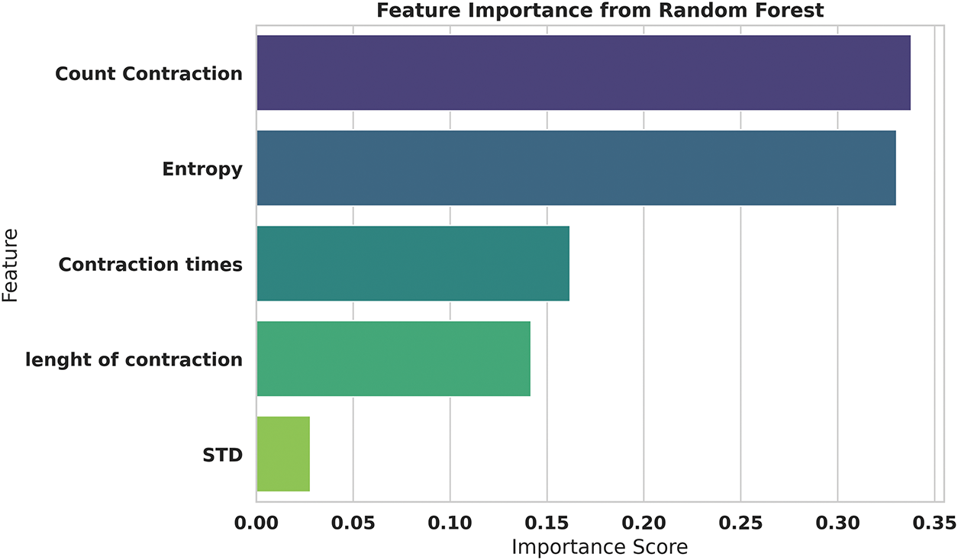Click the blue Entropy bar
The height and width of the screenshot is (560, 958).
(x=576, y=169)
